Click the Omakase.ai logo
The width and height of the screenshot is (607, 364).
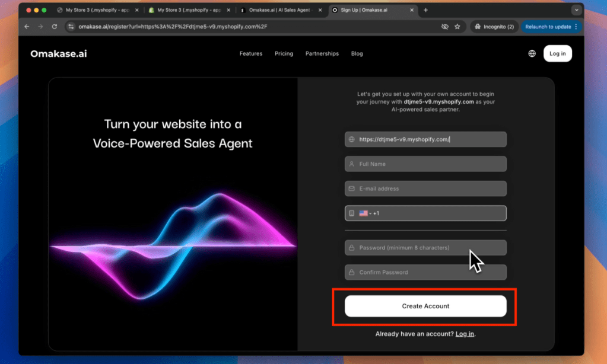tap(59, 54)
